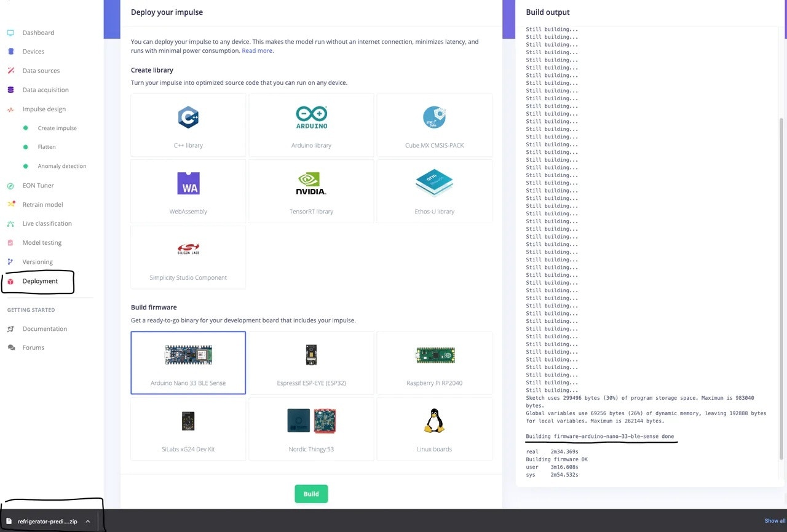The width and height of the screenshot is (787, 532).
Task: Open the Forums link
Action: [x=33, y=347]
